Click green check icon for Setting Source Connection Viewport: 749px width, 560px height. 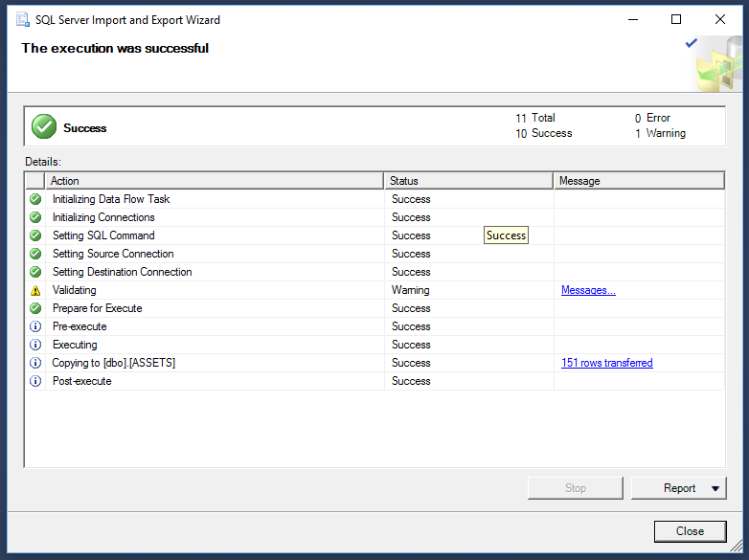(x=35, y=254)
